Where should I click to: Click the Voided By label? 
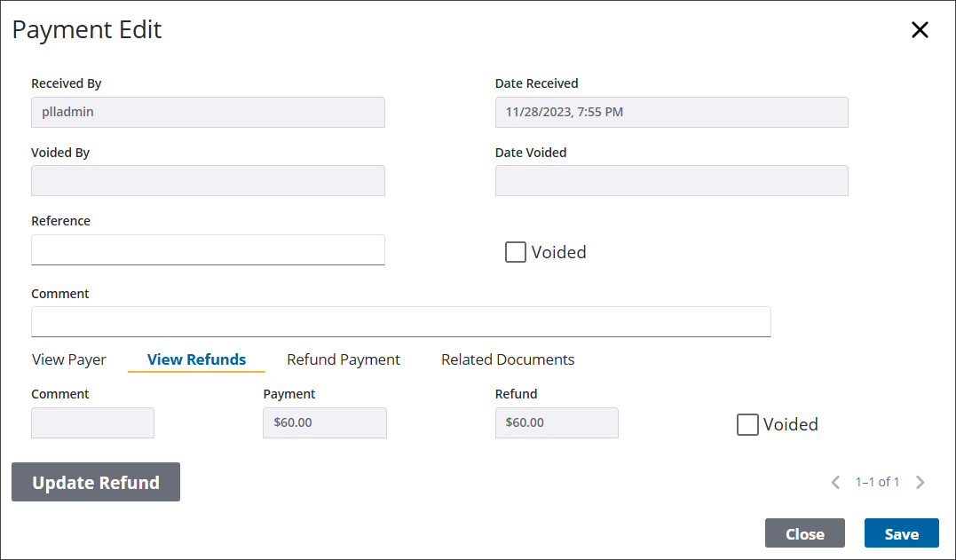60,153
